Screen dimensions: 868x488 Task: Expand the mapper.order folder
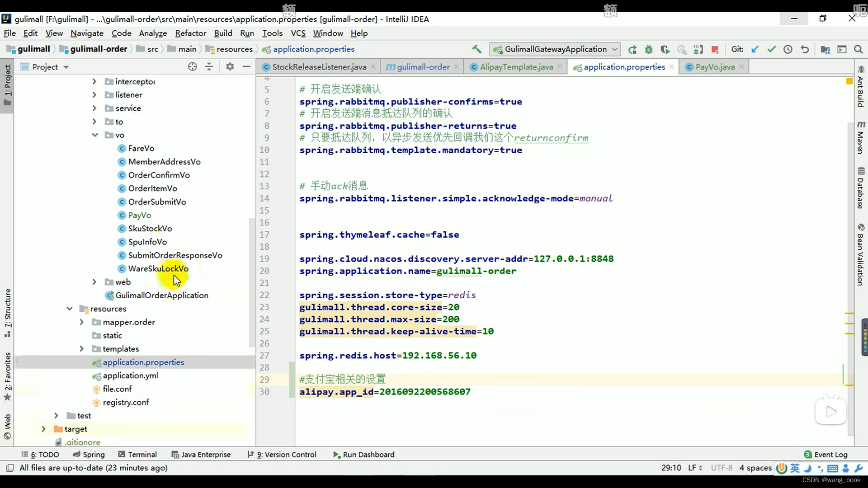(x=81, y=322)
